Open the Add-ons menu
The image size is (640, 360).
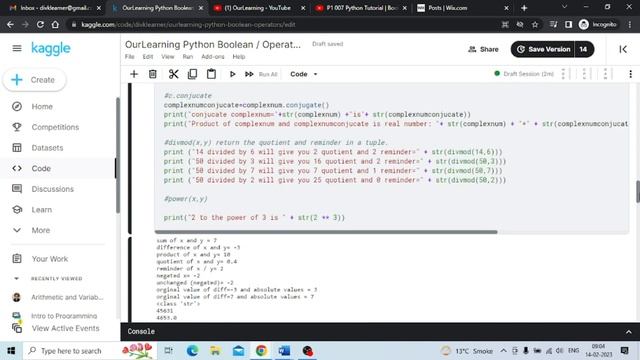tap(213, 56)
